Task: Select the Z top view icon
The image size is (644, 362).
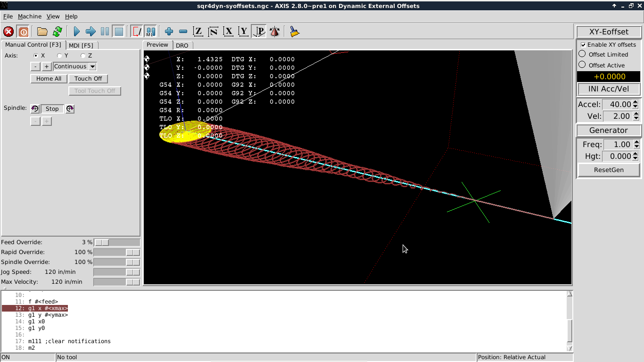Action: pos(198,32)
